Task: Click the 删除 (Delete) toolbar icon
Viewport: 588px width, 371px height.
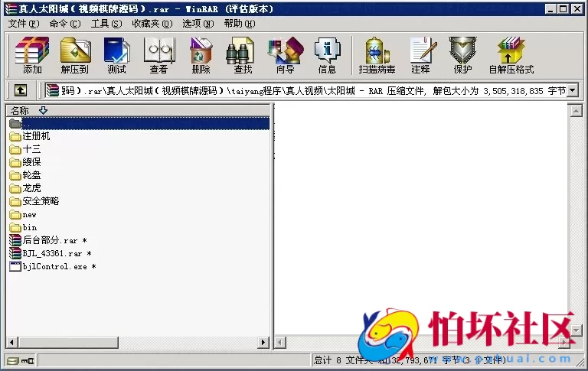Action: coord(201,54)
